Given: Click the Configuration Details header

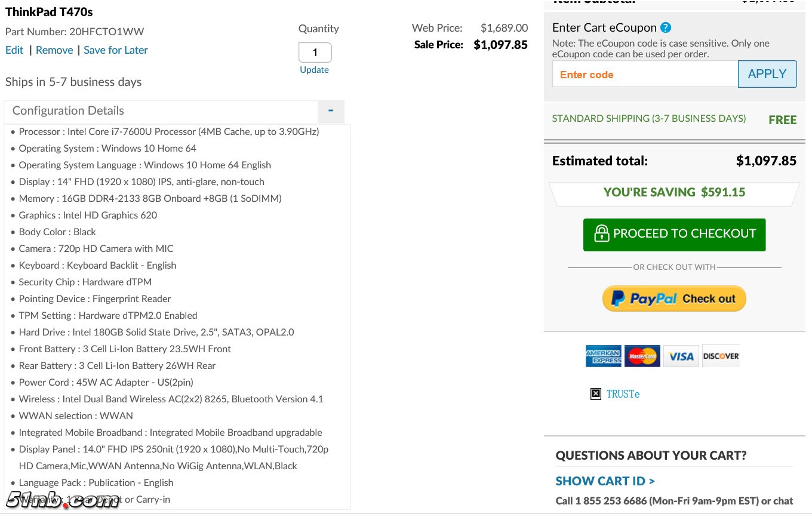Looking at the screenshot, I should point(68,111).
